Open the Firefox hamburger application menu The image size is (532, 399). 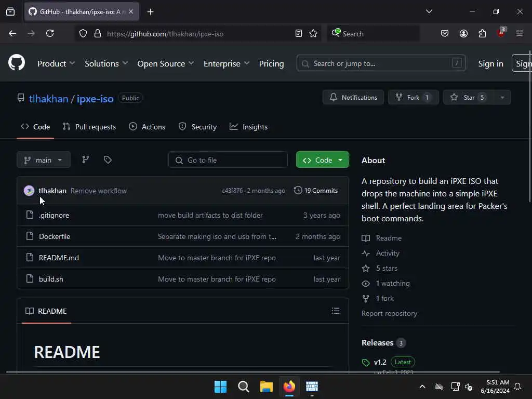tap(519, 33)
